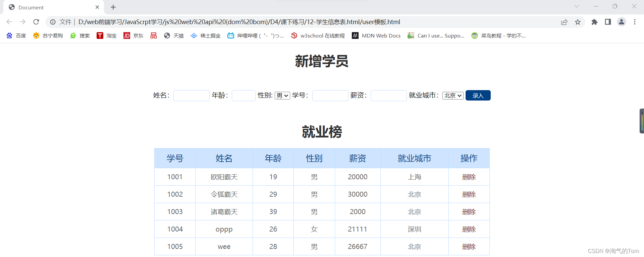
Task: Open the 性别 gender dropdown
Action: [282, 95]
